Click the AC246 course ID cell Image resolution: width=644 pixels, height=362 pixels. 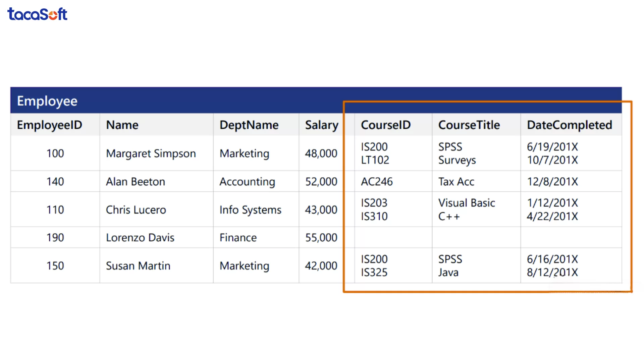coord(377,182)
